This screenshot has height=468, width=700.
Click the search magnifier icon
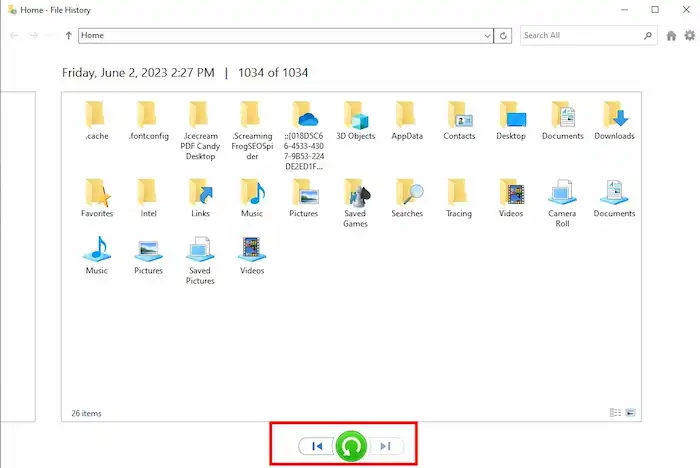click(x=648, y=36)
